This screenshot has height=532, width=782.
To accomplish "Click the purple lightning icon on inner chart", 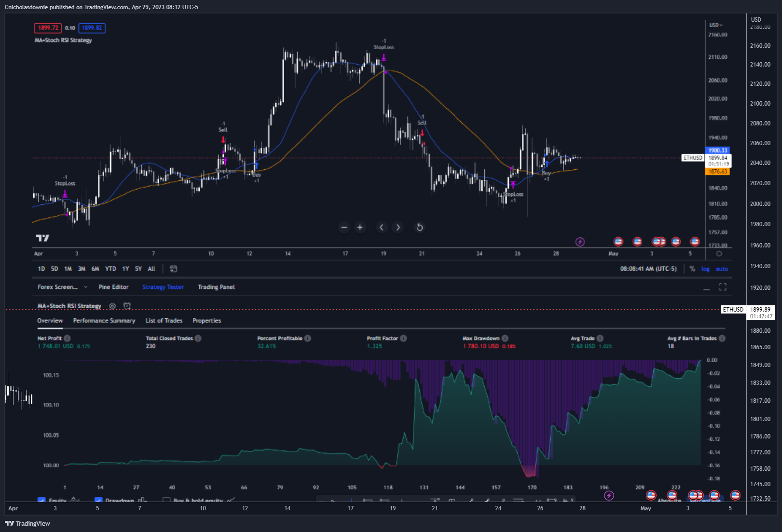I will [x=580, y=242].
